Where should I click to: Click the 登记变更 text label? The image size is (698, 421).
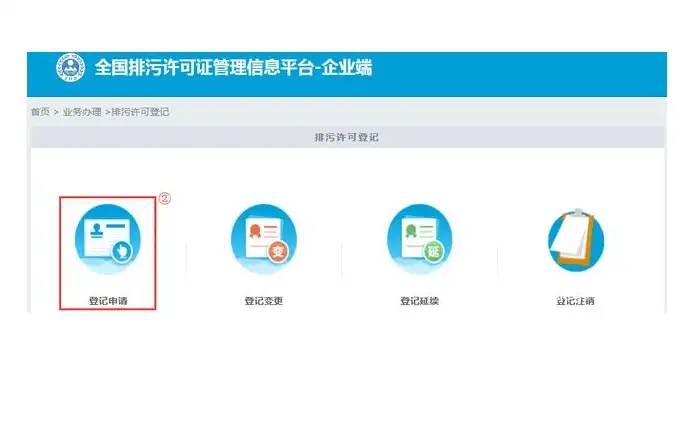point(264,301)
